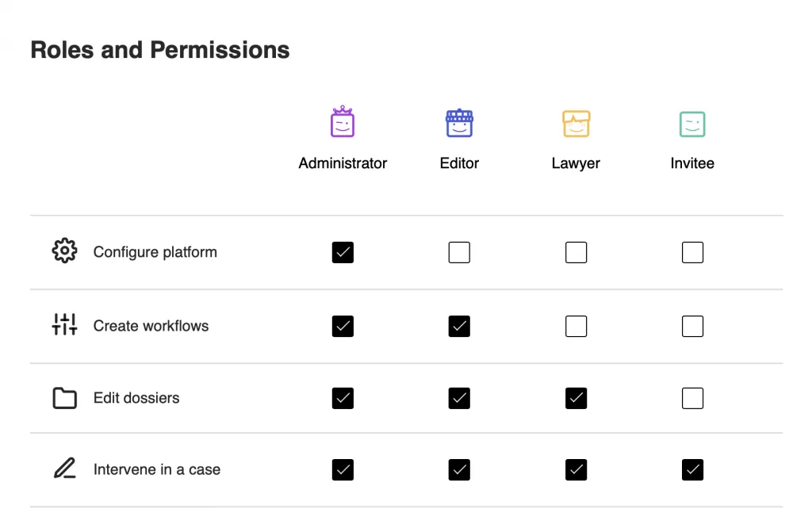Uncheck Edit dossiers for Lawyer

click(x=576, y=398)
